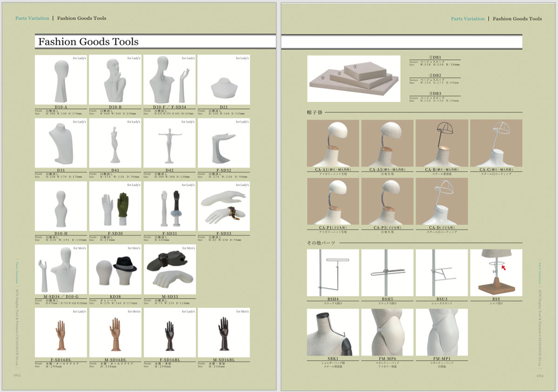Click Parts Variation header on left page
Screen dimensions: 558x392
coord(32,18)
